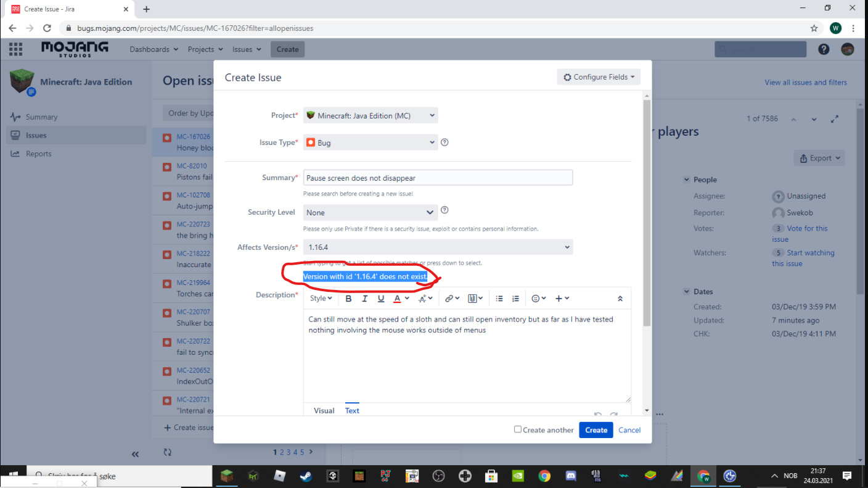The image size is (868, 488).
Task: Collapse the Dates section
Action: tap(687, 292)
